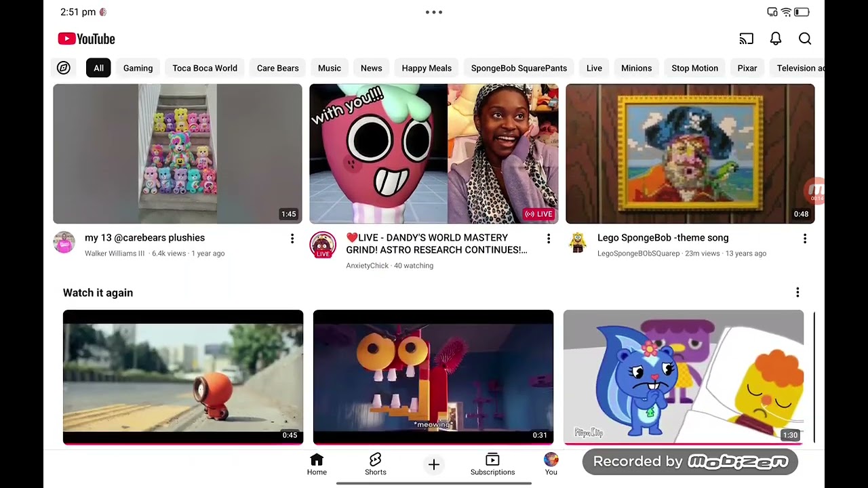Tap the 1:45 duration badge

289,214
